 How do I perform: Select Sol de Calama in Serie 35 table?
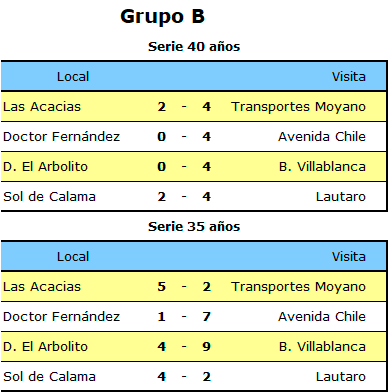coord(49,377)
